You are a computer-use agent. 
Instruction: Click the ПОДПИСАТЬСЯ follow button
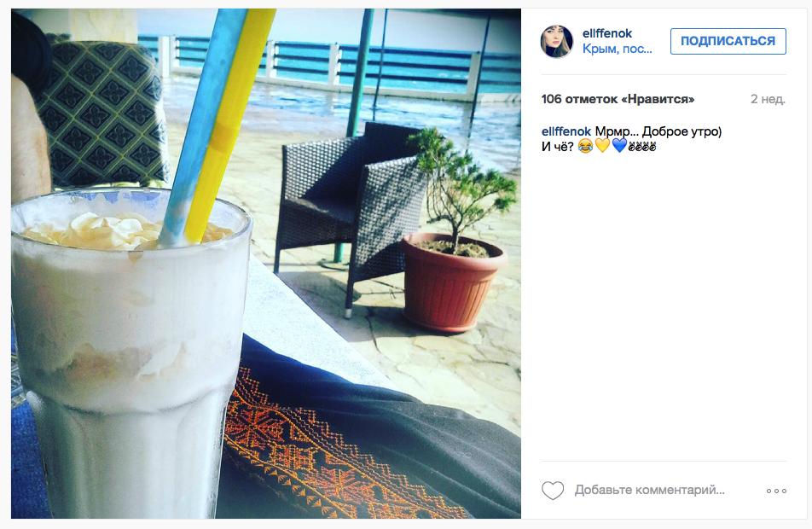728,42
